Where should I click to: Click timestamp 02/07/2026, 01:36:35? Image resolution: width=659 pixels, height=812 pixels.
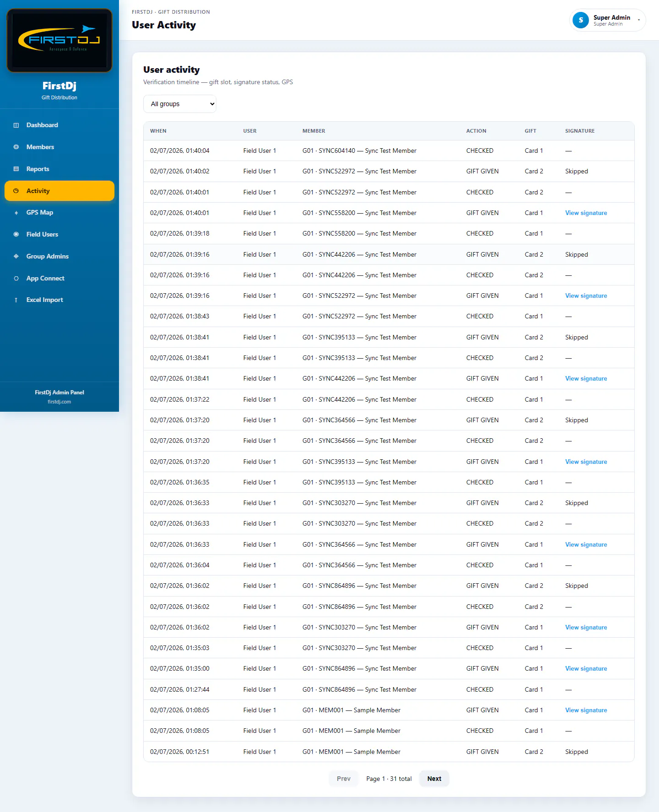click(179, 483)
